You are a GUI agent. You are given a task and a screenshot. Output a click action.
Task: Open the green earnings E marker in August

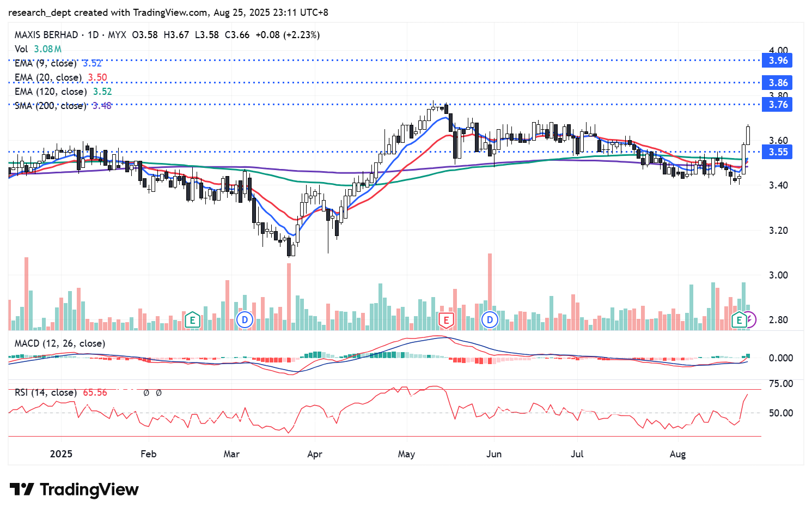(739, 320)
